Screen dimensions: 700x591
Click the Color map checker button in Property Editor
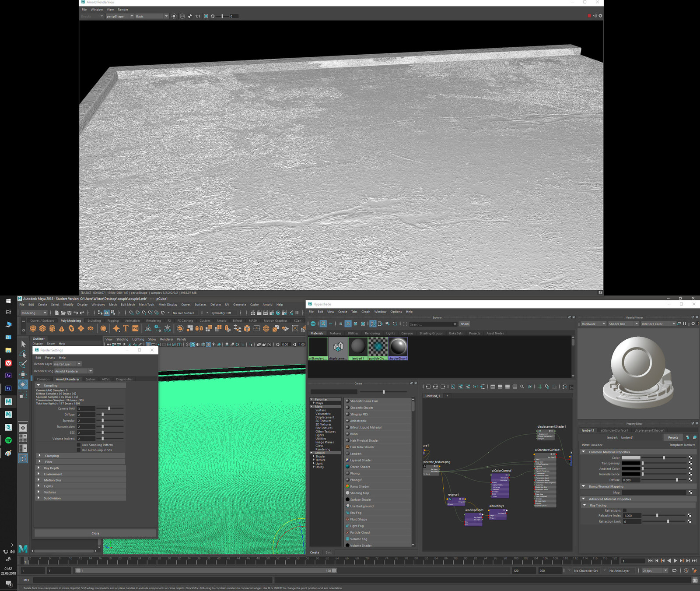[690, 457]
